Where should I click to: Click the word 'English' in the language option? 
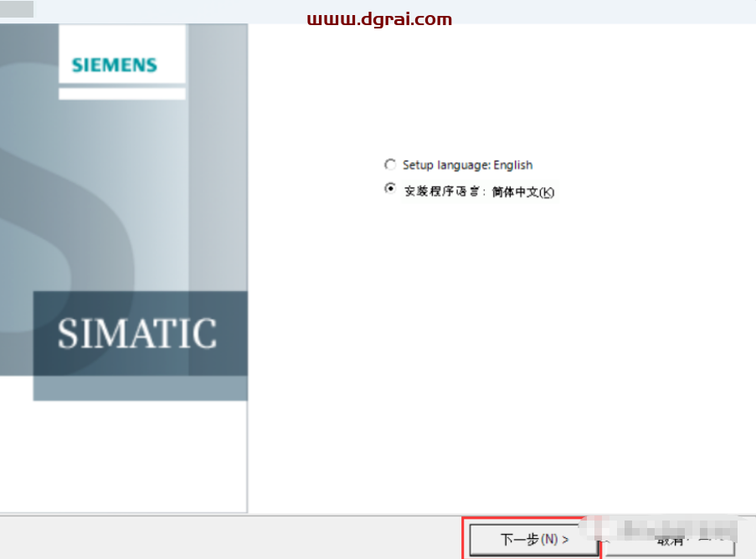512,166
